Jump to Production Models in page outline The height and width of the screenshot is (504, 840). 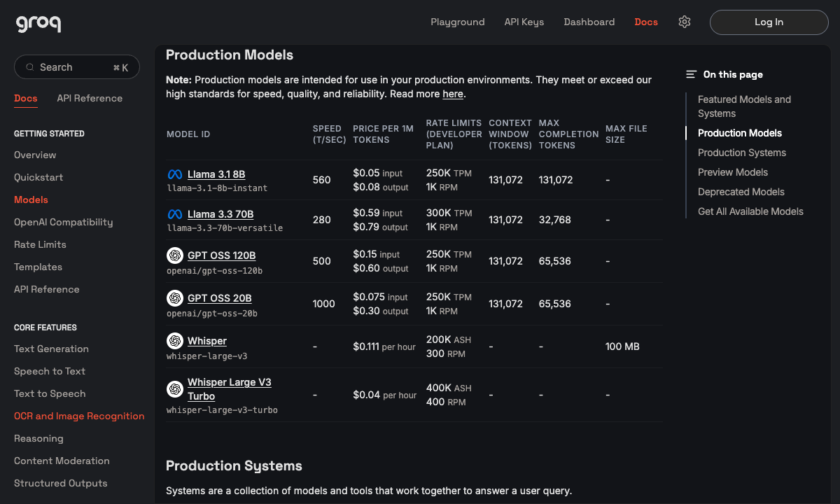pyautogui.click(x=740, y=133)
